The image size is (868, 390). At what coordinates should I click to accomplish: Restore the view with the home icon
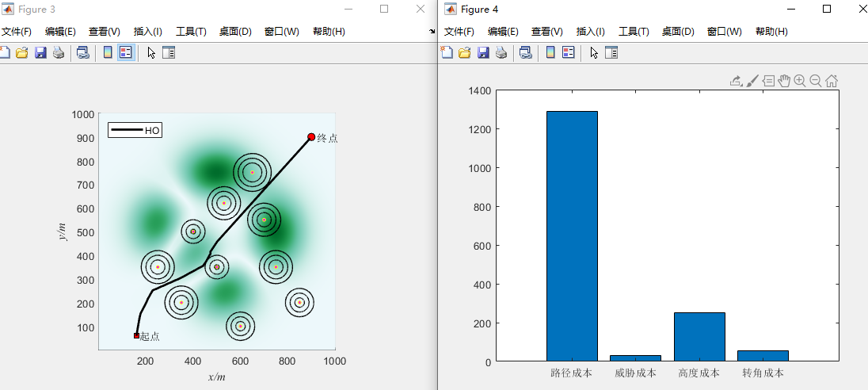click(x=832, y=81)
